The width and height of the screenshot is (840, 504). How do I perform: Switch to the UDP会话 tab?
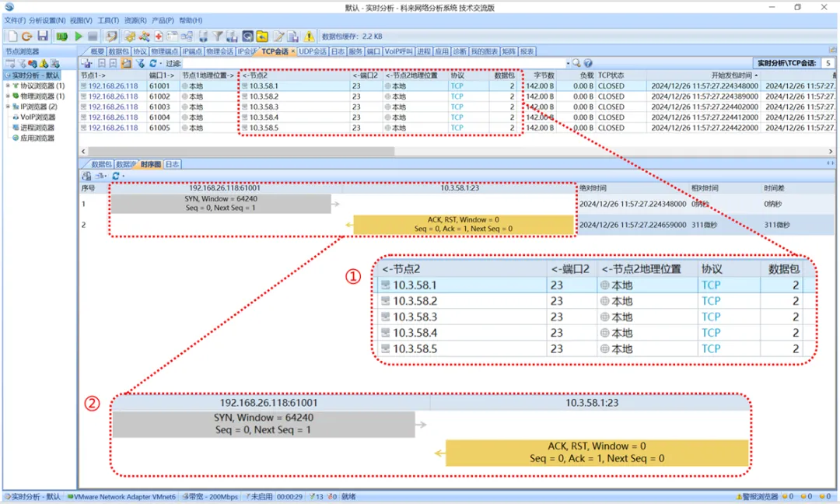tap(312, 51)
